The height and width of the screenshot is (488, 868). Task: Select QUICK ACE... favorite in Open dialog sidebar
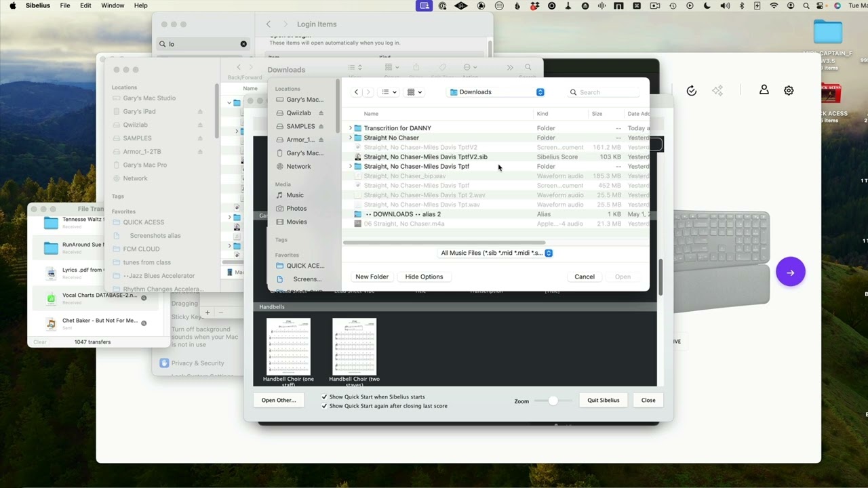pos(305,266)
